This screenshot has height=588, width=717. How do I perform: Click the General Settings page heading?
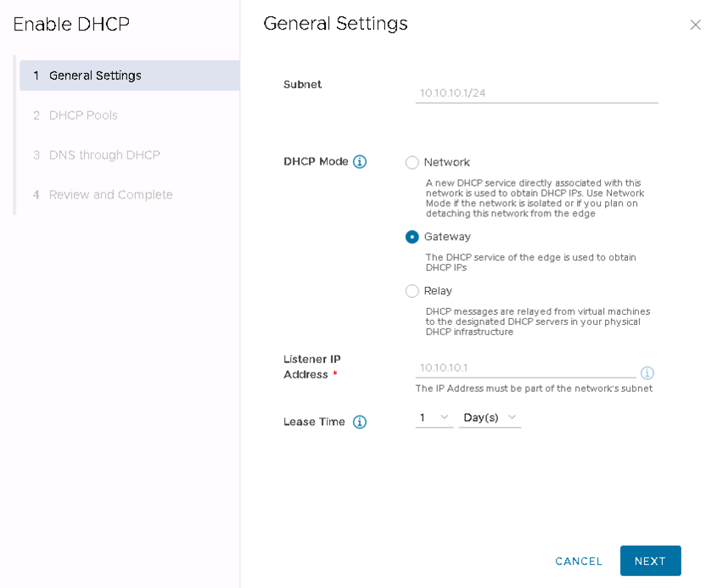(335, 24)
